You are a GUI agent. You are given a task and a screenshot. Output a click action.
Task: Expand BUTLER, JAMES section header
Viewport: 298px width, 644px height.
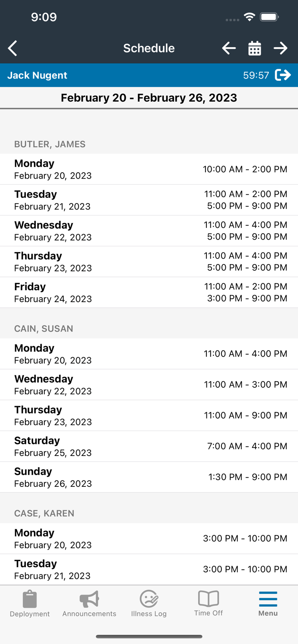click(x=49, y=144)
